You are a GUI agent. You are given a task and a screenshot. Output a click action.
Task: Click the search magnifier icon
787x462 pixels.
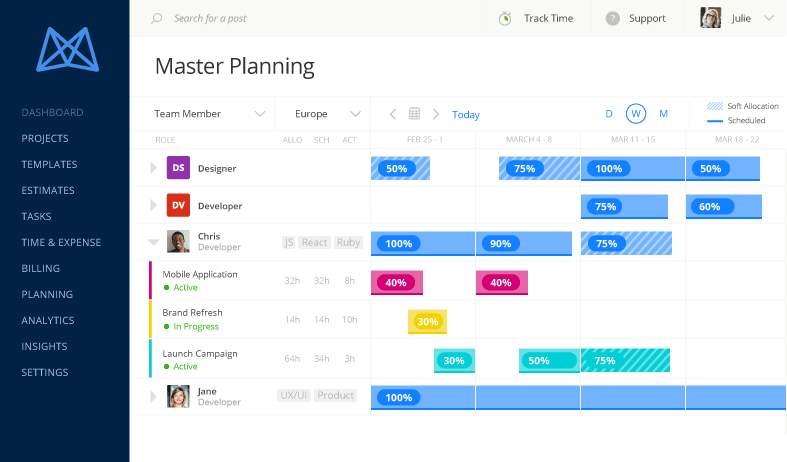pyautogui.click(x=157, y=18)
